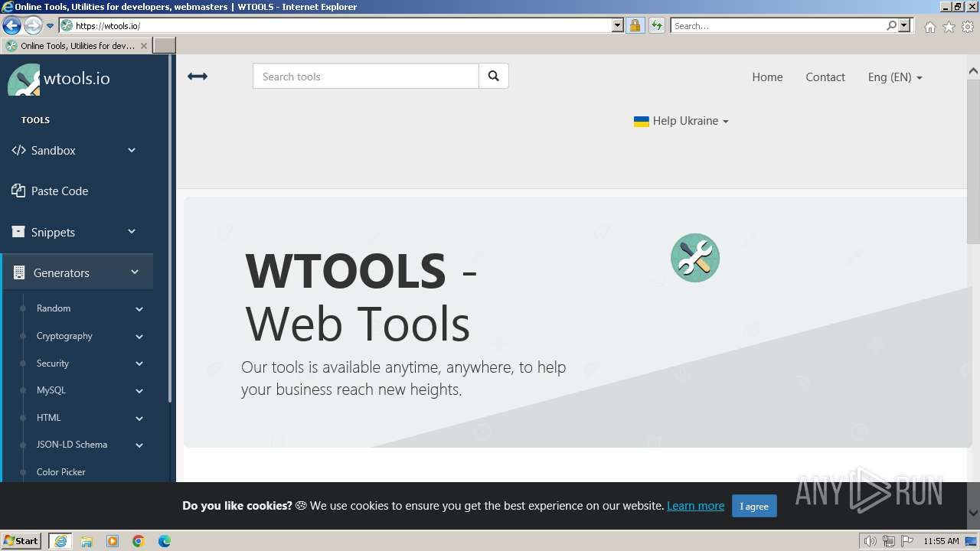Close the Online Tools tab
The height and width of the screenshot is (551, 980).
(x=143, y=46)
